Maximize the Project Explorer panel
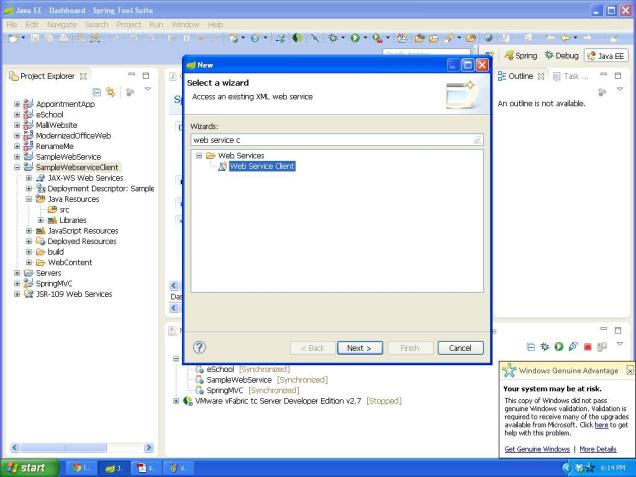Viewport: 636px width, 477px height. (146, 75)
